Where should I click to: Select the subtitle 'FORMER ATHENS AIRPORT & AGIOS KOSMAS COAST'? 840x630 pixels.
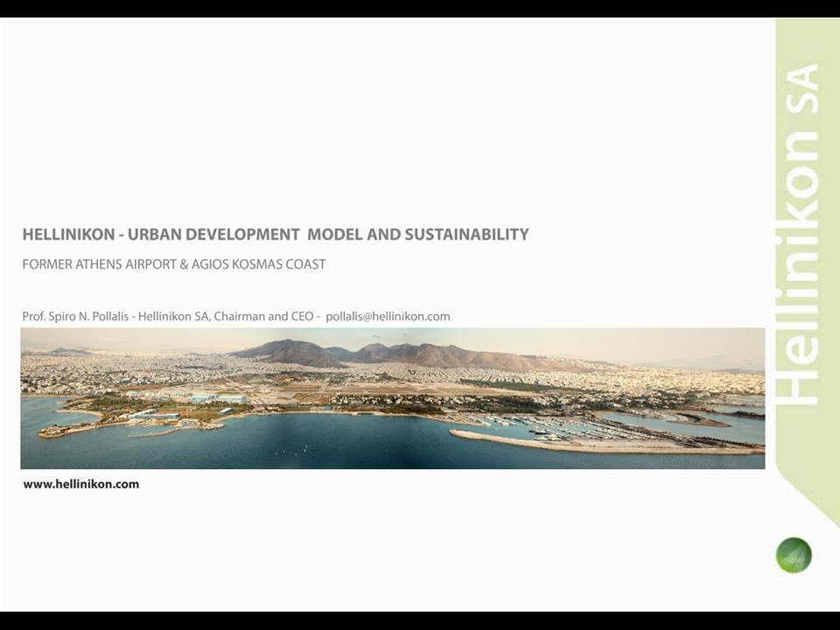[x=174, y=264]
